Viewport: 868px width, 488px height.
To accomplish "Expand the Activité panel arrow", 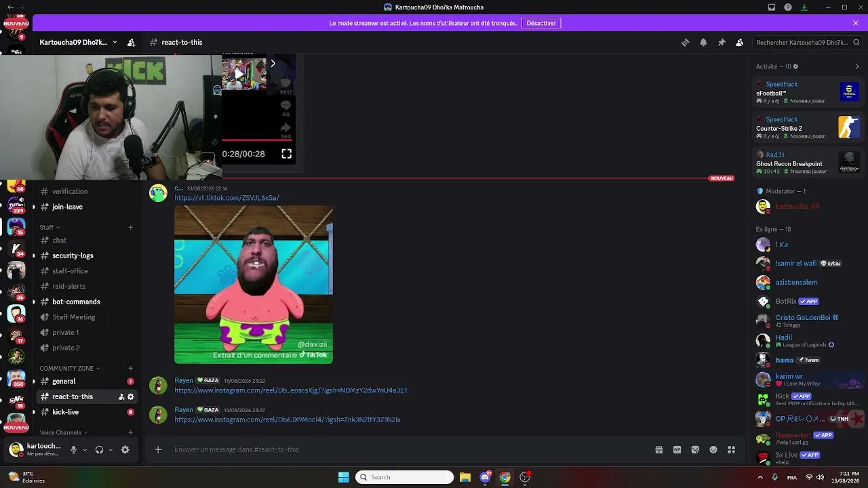I will 857,66.
